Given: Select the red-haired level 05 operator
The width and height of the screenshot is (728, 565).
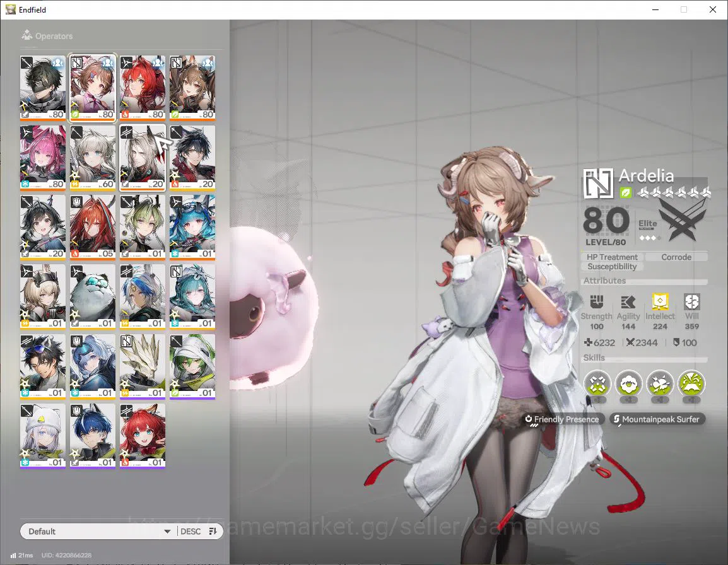Looking at the screenshot, I should 92,228.
